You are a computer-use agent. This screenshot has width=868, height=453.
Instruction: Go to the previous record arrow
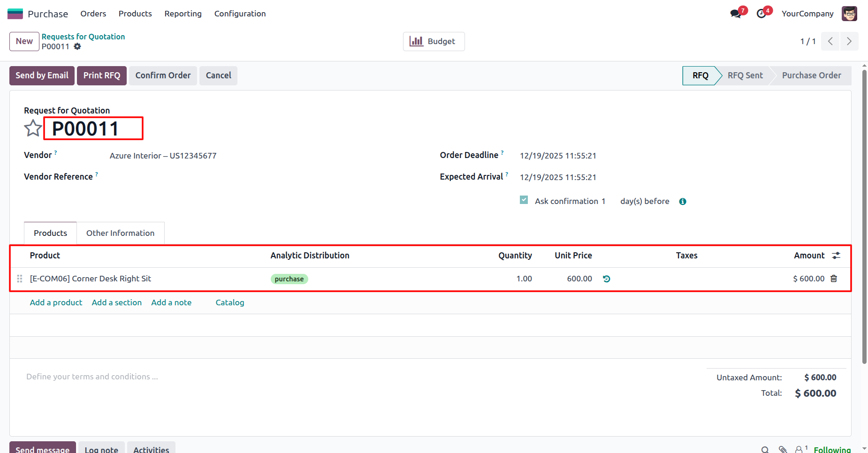830,41
